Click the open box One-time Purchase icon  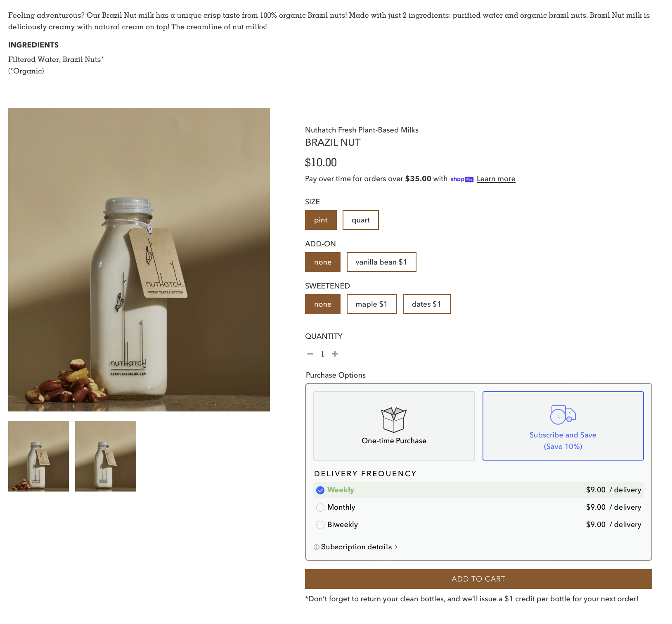click(394, 420)
